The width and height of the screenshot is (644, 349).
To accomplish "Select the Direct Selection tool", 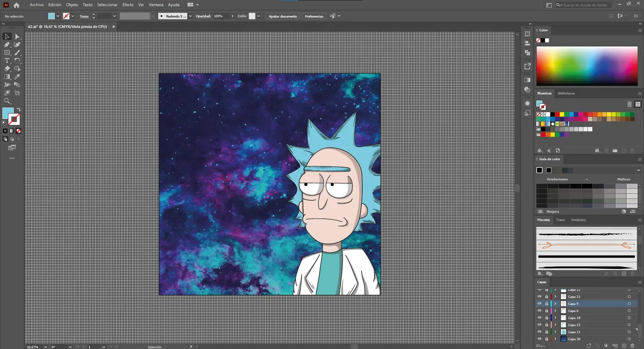I will (17, 36).
